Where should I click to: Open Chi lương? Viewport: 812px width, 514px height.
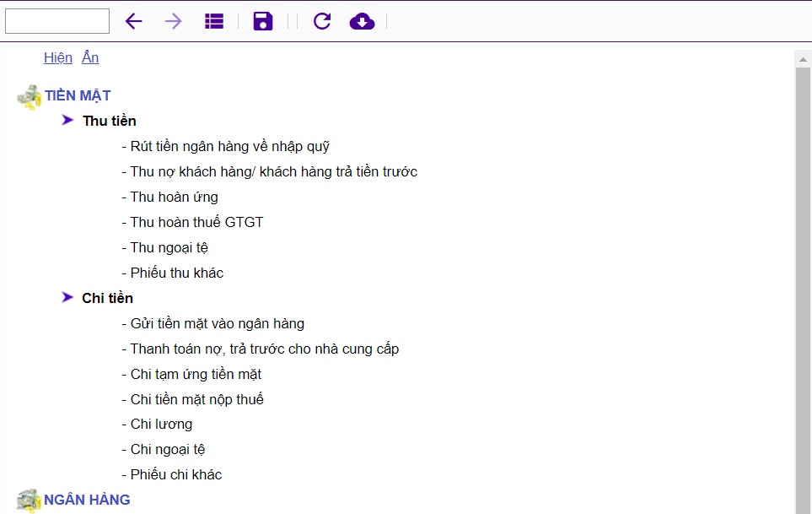pos(161,425)
